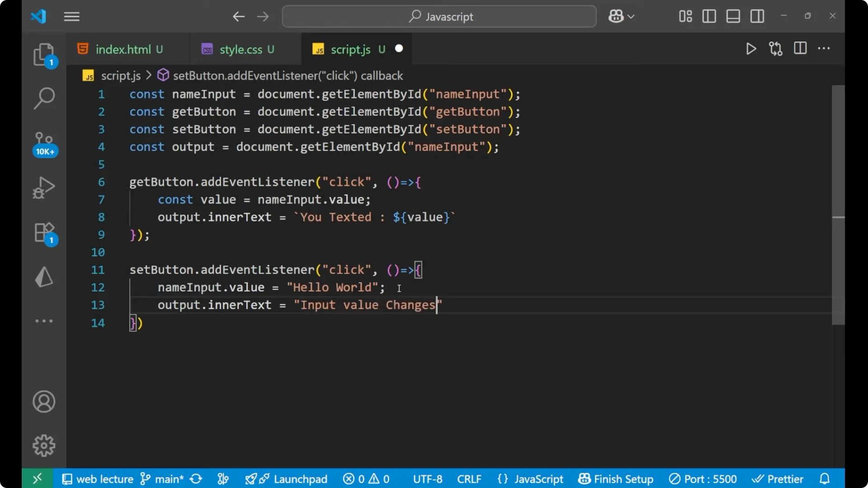Open Port : 5500 status bar item

tap(703, 479)
